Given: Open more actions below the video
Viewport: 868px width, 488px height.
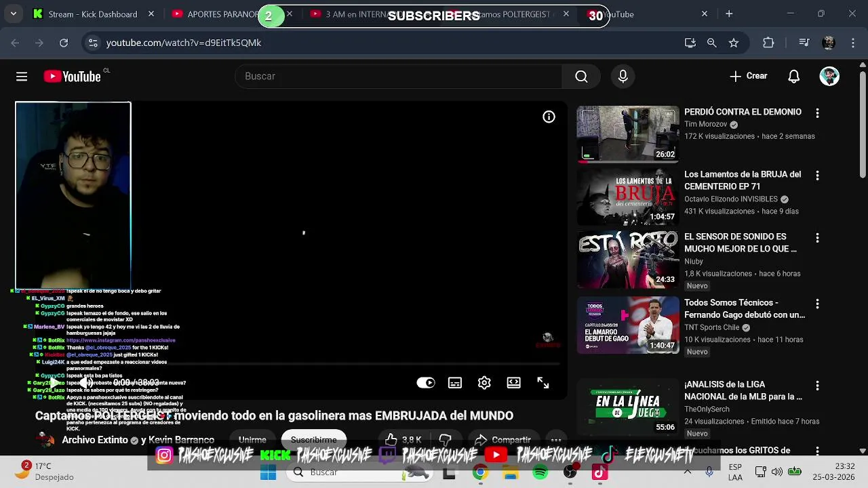Looking at the screenshot, I should pos(556,440).
